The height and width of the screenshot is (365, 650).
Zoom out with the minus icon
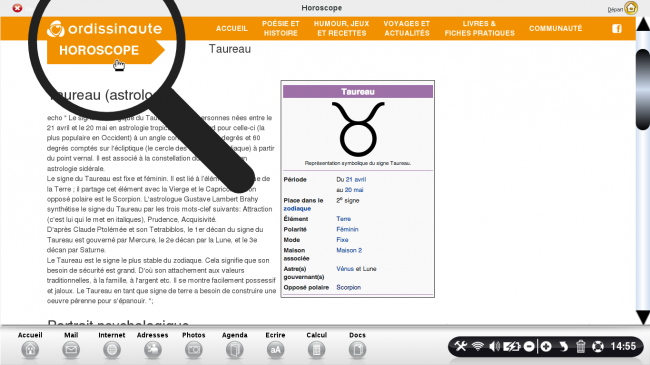(x=529, y=346)
